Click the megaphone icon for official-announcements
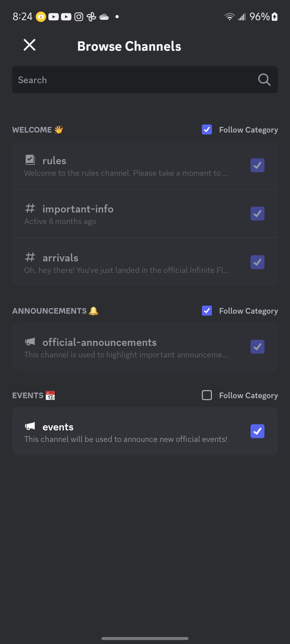Image resolution: width=290 pixels, height=644 pixels. [30, 342]
